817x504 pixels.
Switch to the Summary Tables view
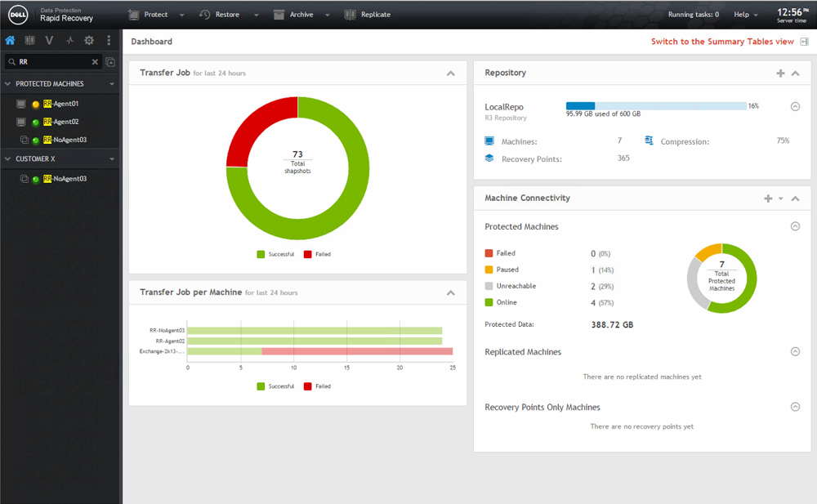point(722,41)
